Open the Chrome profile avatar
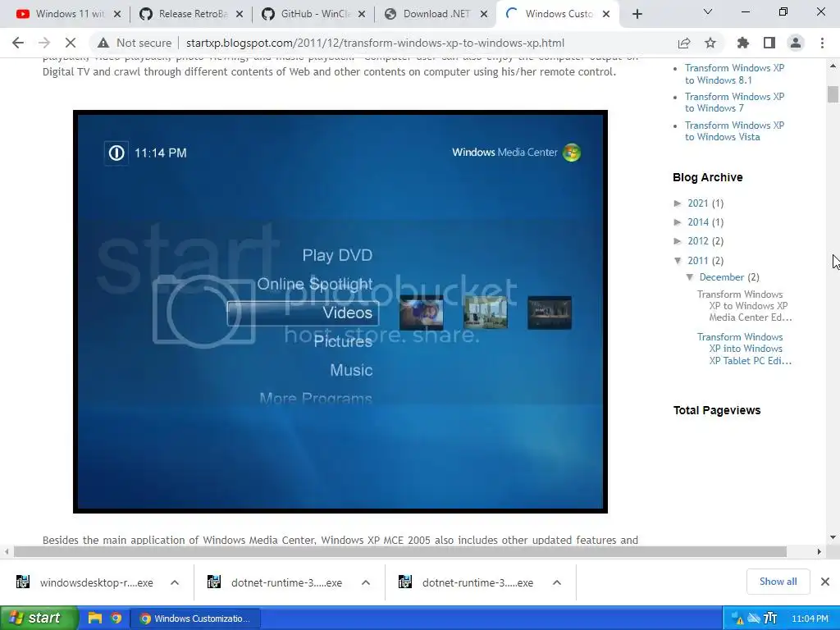The width and height of the screenshot is (840, 630). (796, 43)
